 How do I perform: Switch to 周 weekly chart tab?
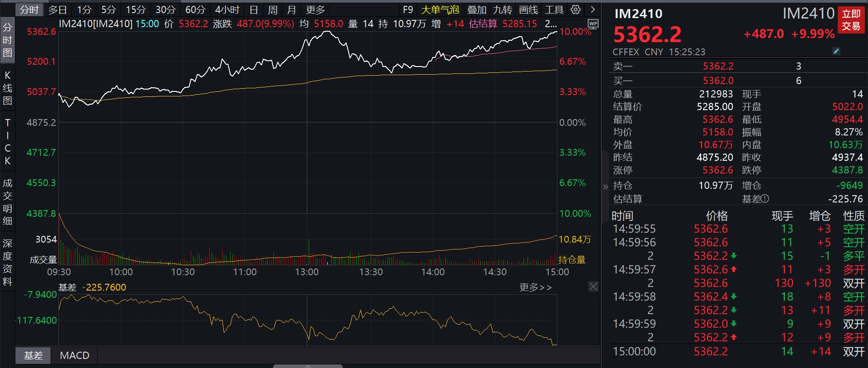click(x=273, y=10)
